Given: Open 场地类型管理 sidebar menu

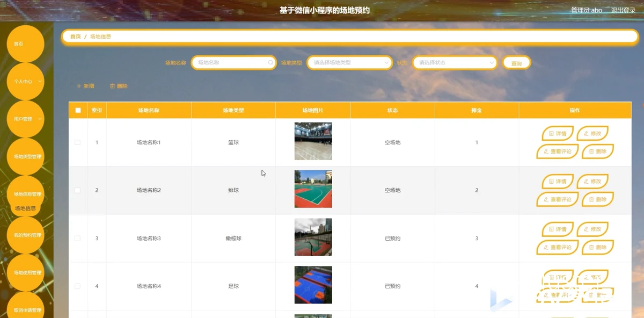Looking at the screenshot, I should click(x=25, y=157).
